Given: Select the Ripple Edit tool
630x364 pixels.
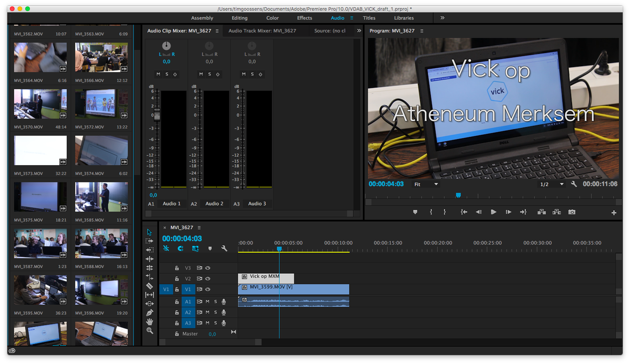Looking at the screenshot, I should click(x=150, y=259).
